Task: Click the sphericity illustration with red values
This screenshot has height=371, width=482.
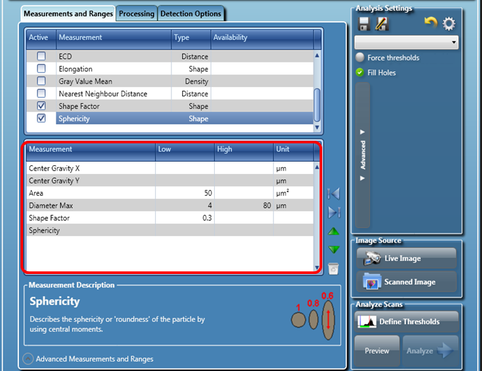Action: point(313,316)
